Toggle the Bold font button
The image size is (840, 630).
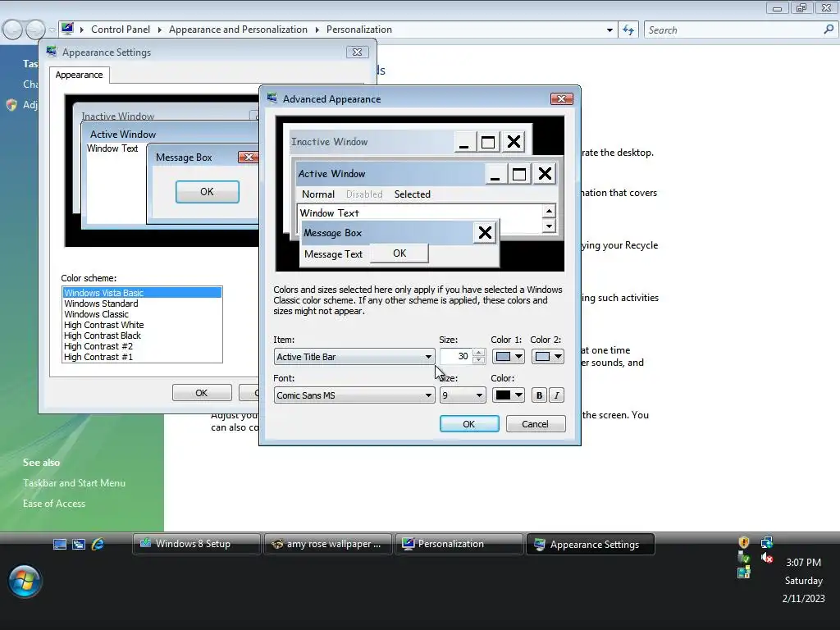coord(539,395)
